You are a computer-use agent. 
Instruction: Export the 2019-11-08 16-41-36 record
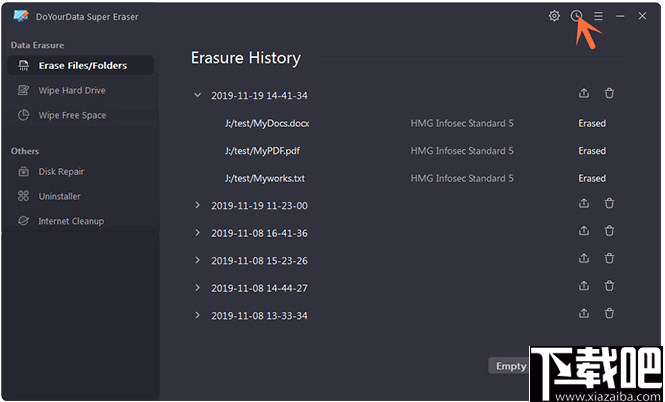tap(584, 231)
